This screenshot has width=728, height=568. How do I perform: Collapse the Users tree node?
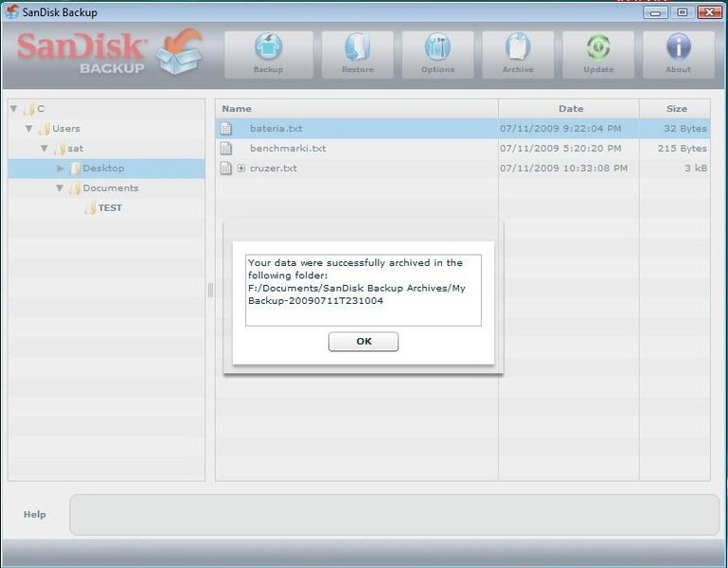29,129
